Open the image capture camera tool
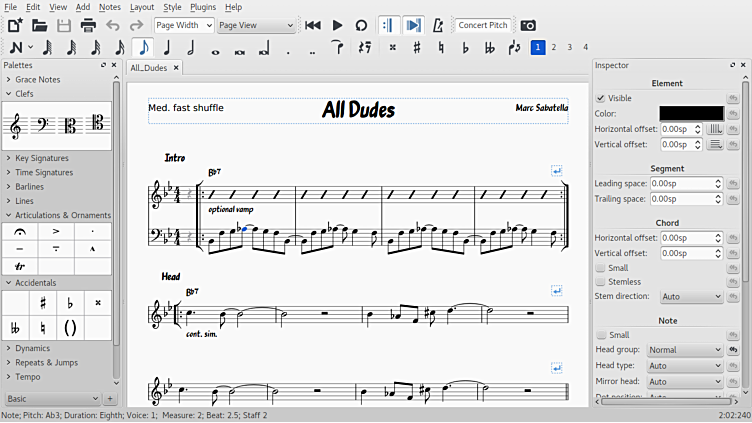This screenshot has height=423, width=752. (x=528, y=25)
